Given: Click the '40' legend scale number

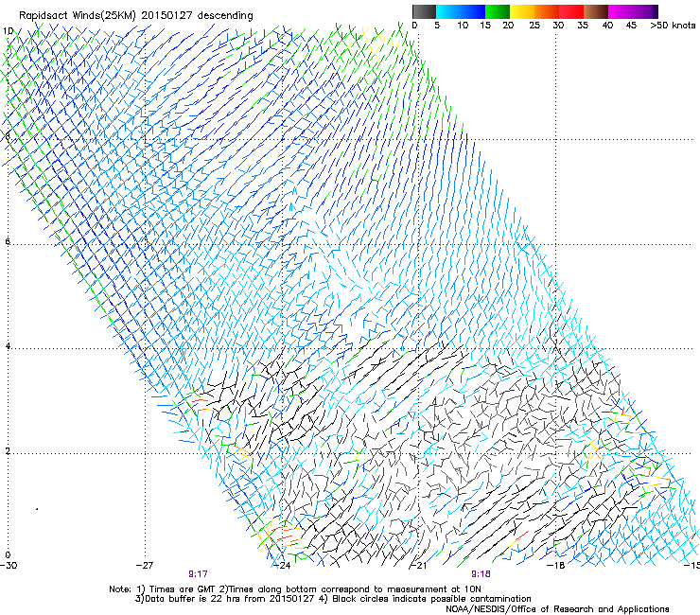Looking at the screenshot, I should [607, 25].
